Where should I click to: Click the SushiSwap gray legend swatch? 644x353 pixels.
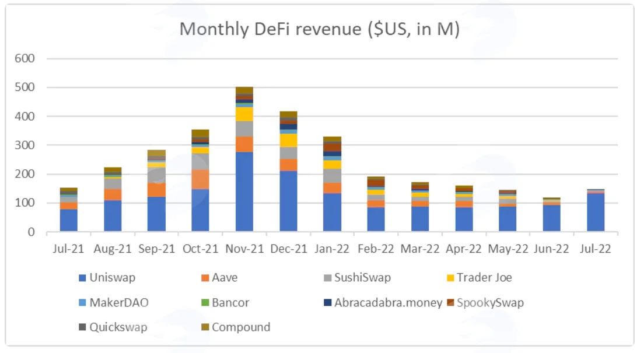click(327, 278)
